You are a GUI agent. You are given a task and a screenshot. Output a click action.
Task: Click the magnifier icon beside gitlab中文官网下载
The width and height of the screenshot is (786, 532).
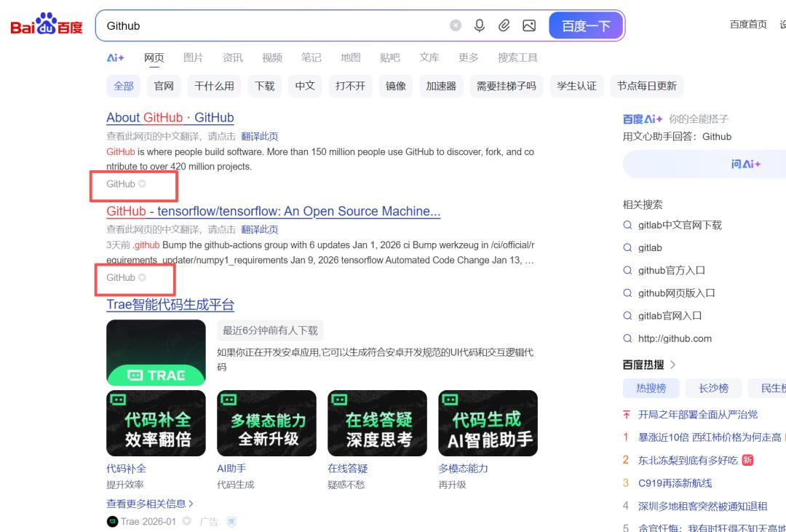point(627,225)
